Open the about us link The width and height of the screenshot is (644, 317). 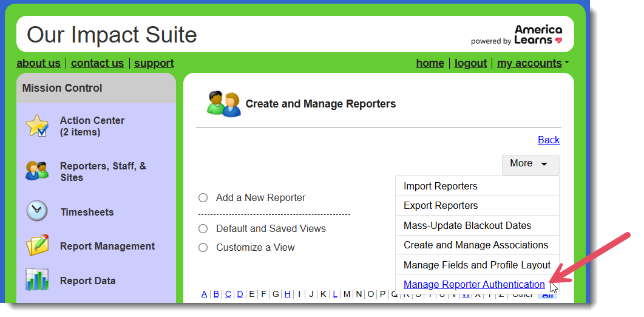pyautogui.click(x=39, y=63)
